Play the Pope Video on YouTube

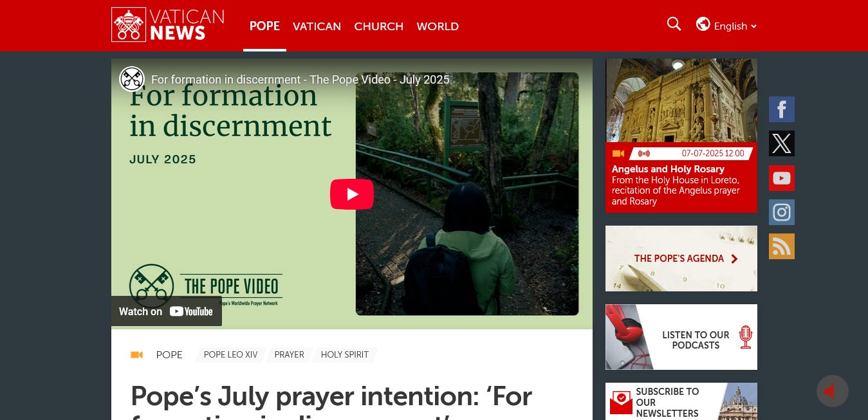tap(352, 194)
